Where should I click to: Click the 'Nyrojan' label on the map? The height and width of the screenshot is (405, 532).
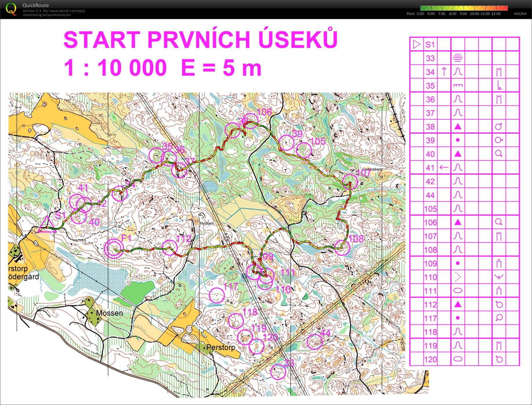(206, 223)
